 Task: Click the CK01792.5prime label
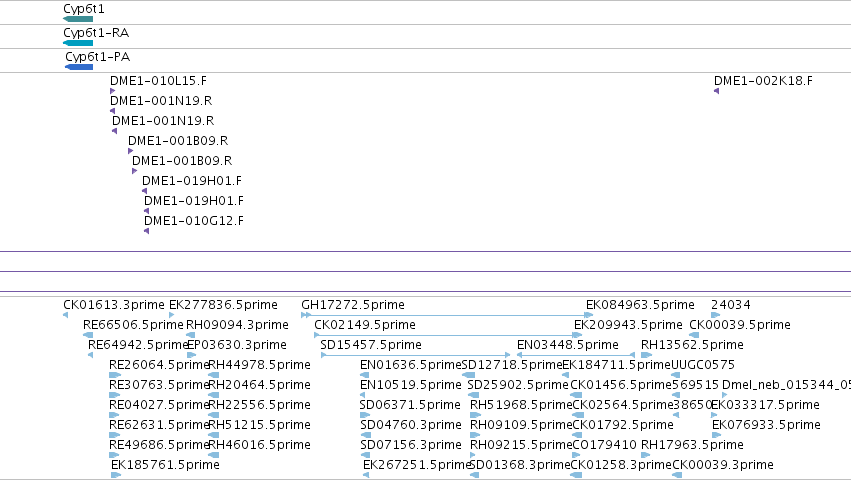tap(622, 425)
